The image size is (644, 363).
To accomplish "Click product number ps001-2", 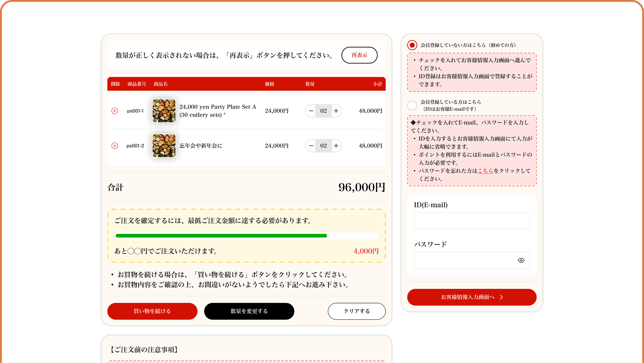I will coord(135,146).
